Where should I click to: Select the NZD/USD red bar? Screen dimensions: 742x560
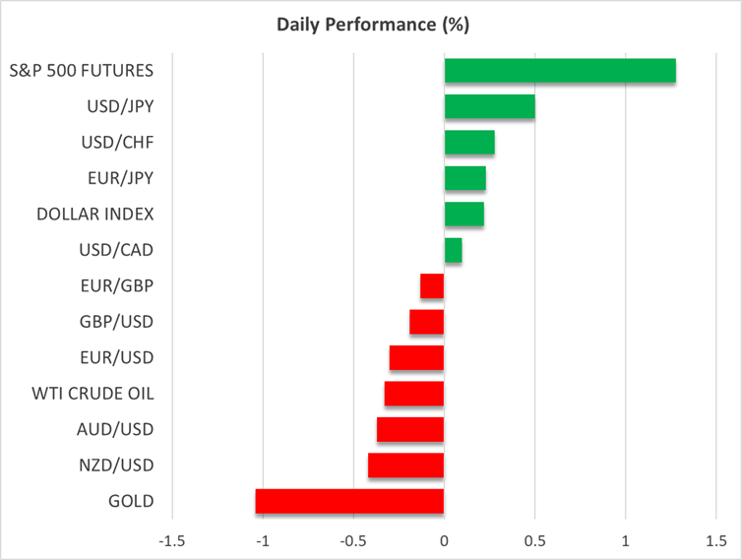405,466
